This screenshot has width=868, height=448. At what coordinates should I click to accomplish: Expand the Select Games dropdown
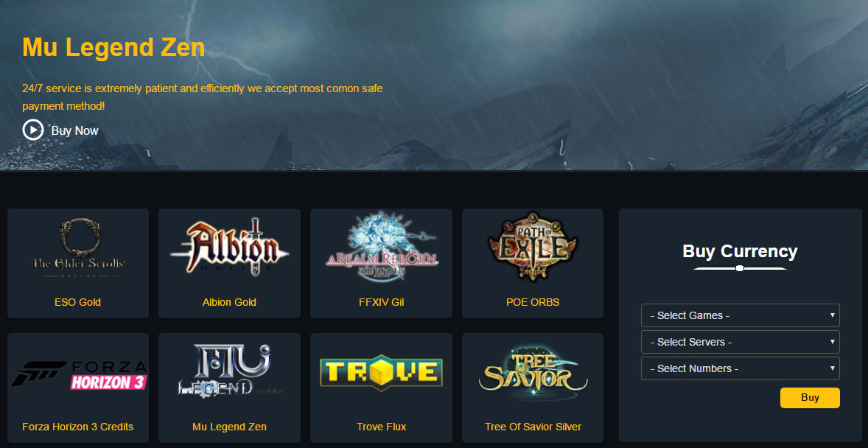(x=740, y=315)
